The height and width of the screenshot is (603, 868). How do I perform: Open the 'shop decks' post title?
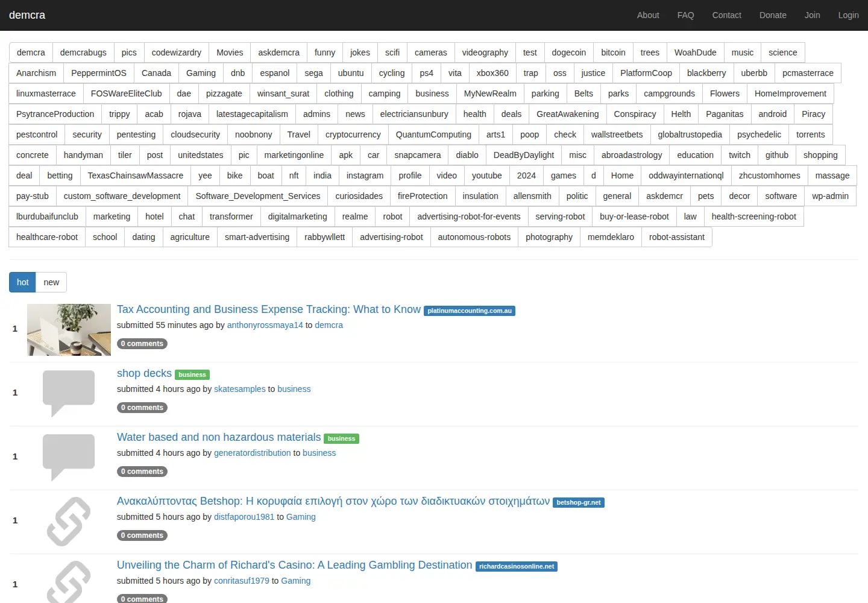(144, 373)
